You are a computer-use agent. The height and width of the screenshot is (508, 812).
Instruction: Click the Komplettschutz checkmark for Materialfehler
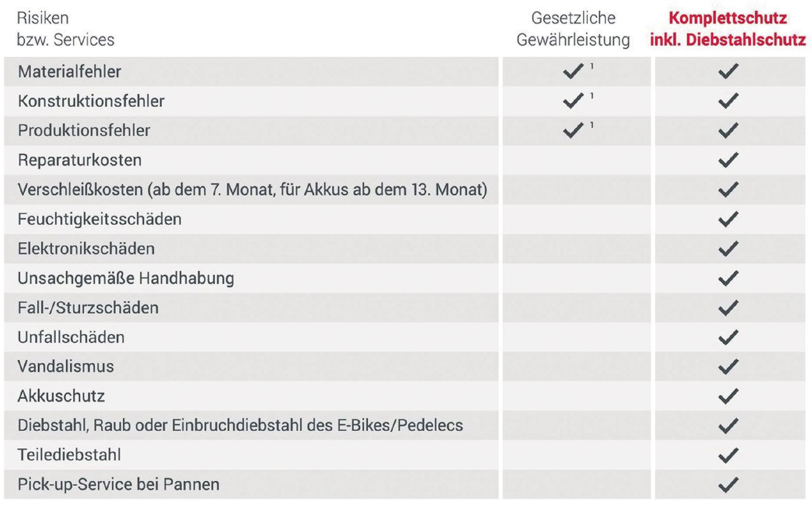[x=728, y=71]
